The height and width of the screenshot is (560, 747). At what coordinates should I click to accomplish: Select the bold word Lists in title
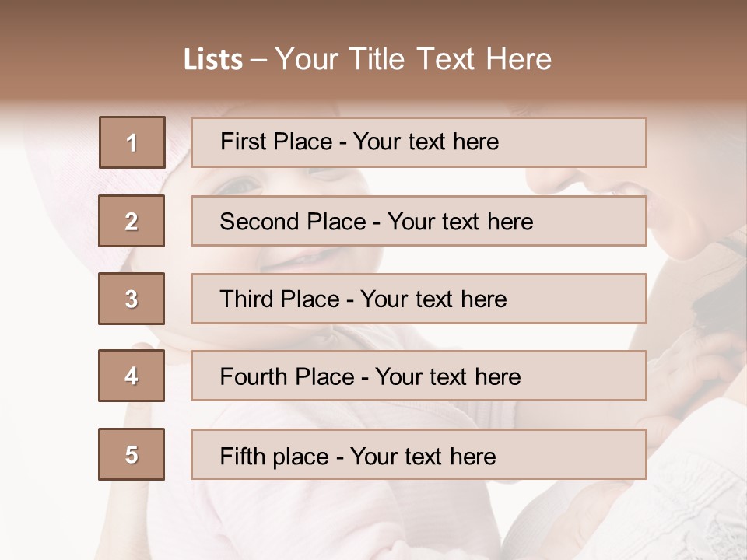tap(213, 60)
